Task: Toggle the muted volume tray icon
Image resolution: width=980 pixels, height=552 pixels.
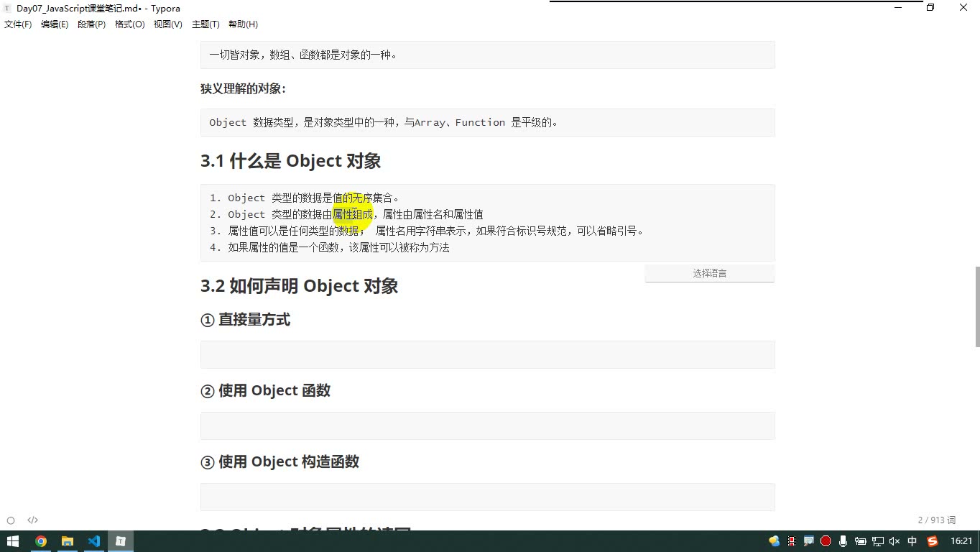Action: click(x=895, y=541)
